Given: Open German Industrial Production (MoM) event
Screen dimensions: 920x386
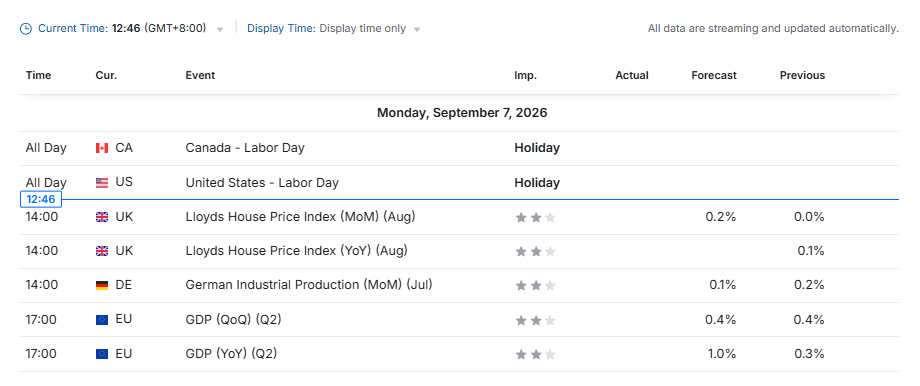Looking at the screenshot, I should point(309,285).
